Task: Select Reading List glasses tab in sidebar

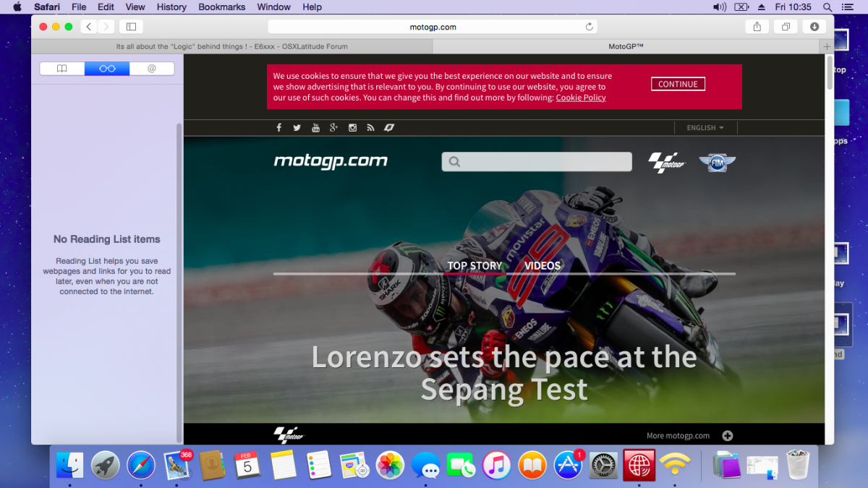Action: tap(107, 69)
